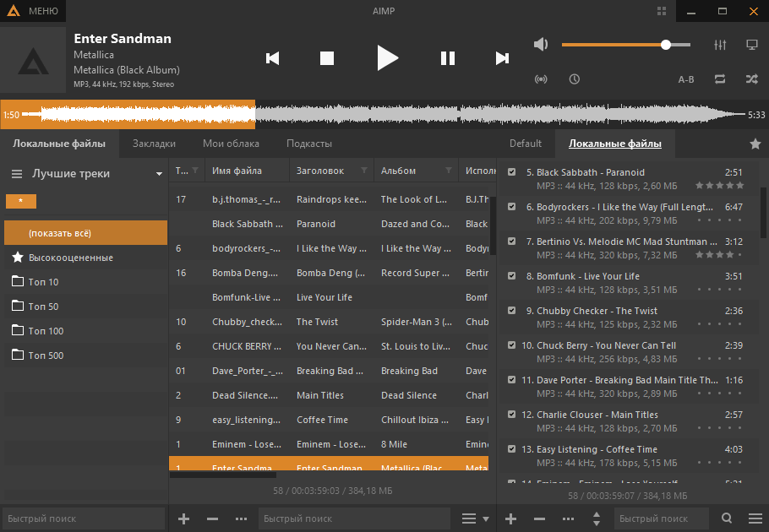Toggle repeat playback mode
This screenshot has height=532, width=769.
point(720,79)
